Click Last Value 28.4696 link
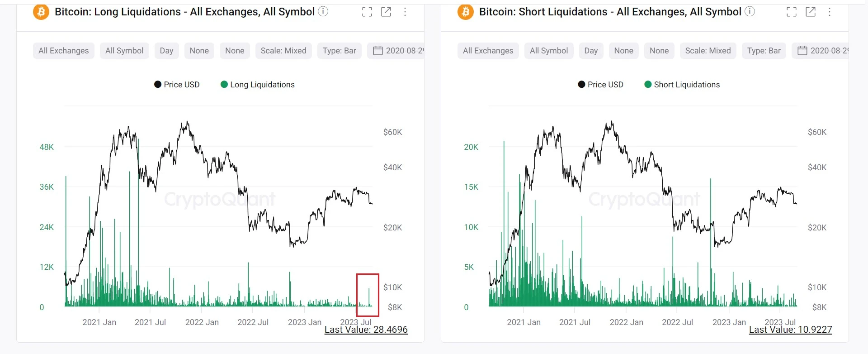The height and width of the screenshot is (354, 868). 366,330
